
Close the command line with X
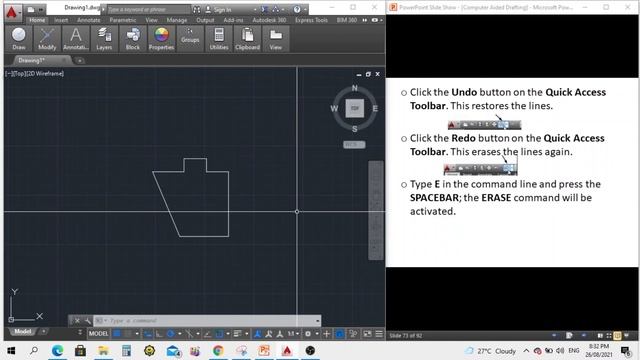(x=77, y=321)
